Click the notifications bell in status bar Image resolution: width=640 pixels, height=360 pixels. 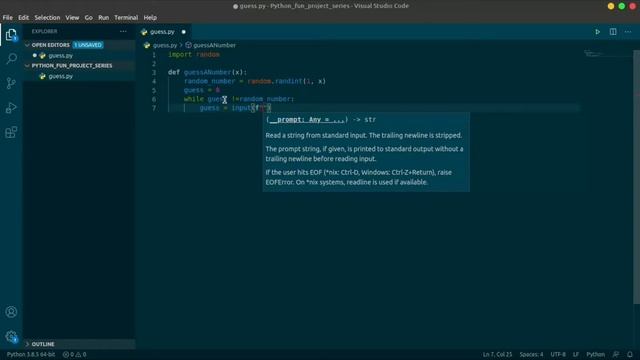630,354
